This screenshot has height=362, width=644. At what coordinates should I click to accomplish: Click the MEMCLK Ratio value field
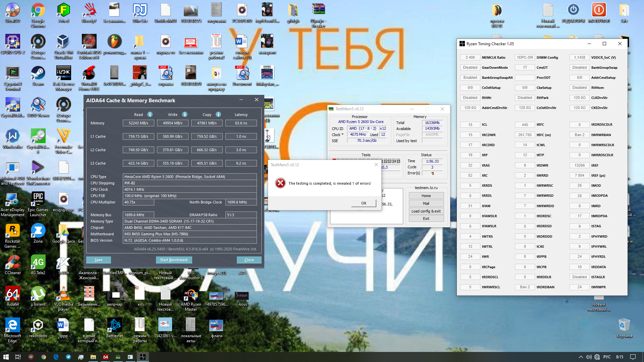click(x=470, y=57)
